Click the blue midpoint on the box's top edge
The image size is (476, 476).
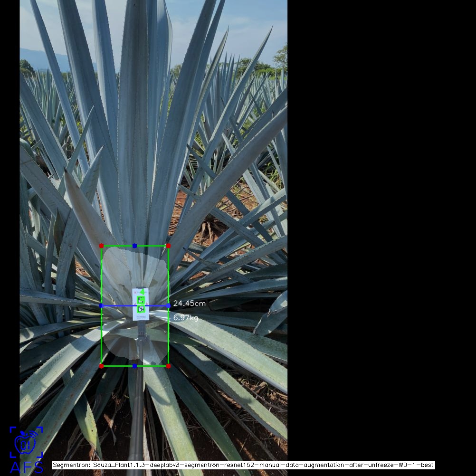(x=135, y=246)
